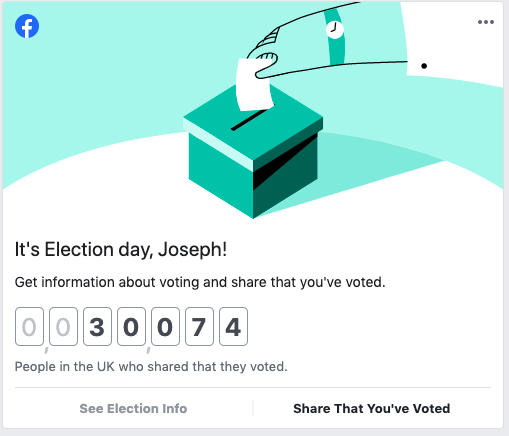Screen dimensions: 509x436
Task: Click See Election Info
Action: tap(133, 408)
